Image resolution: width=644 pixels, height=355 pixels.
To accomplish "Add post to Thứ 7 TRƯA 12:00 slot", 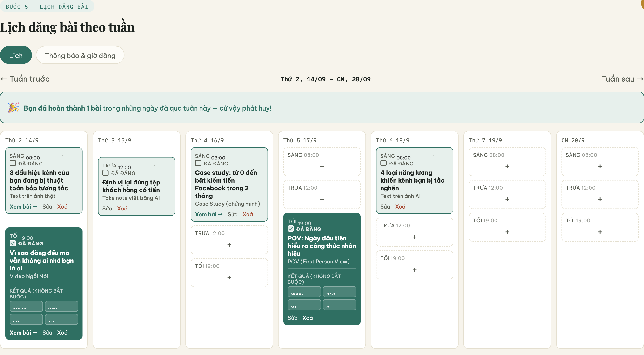I will pyautogui.click(x=507, y=199).
